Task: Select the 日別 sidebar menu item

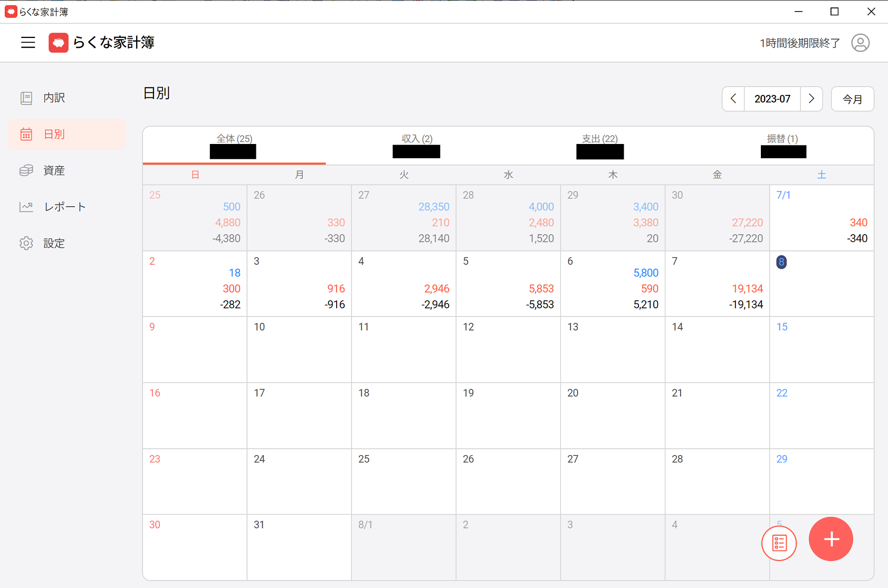Action: [x=67, y=134]
